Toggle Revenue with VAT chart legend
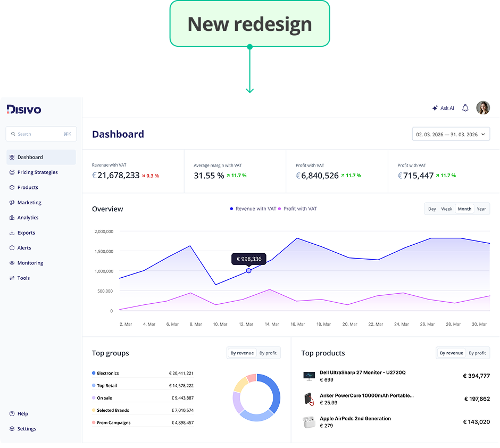 (253, 209)
